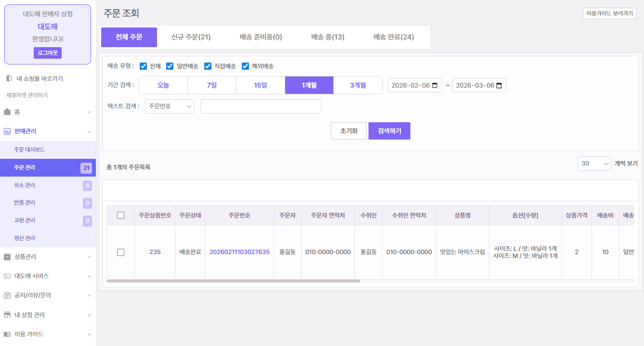
Task: Click the sales management chart icon
Action: click(7, 131)
